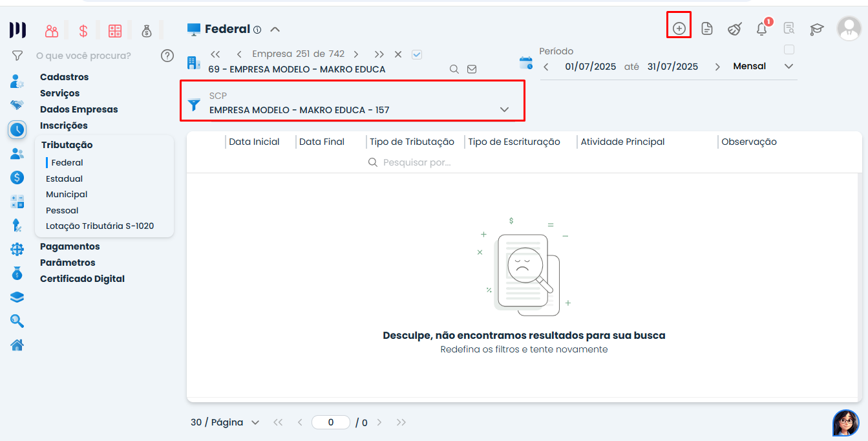This screenshot has width=868, height=441.
Task: Click the end date 31/07/2025
Action: [672, 66]
